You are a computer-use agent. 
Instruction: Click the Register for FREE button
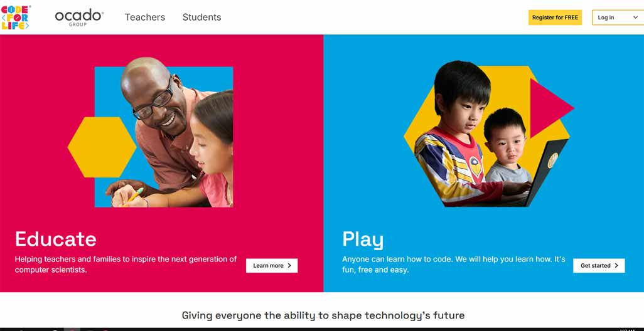(x=555, y=18)
